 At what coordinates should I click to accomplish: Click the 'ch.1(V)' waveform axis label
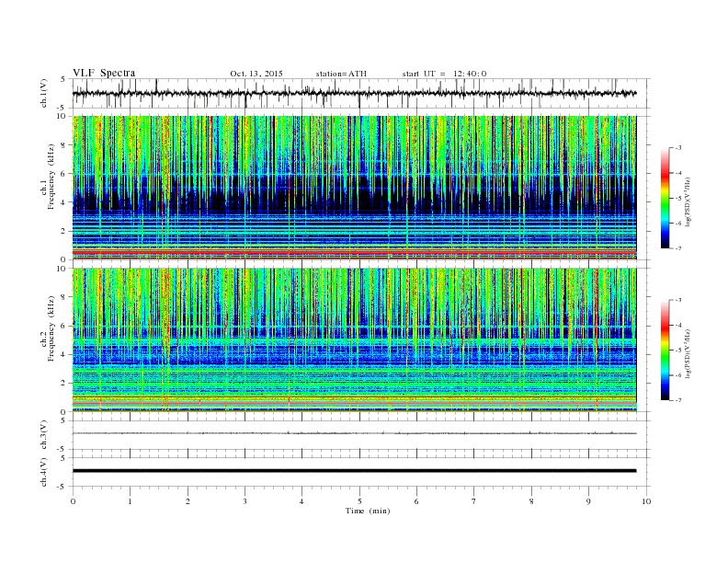coord(44,94)
